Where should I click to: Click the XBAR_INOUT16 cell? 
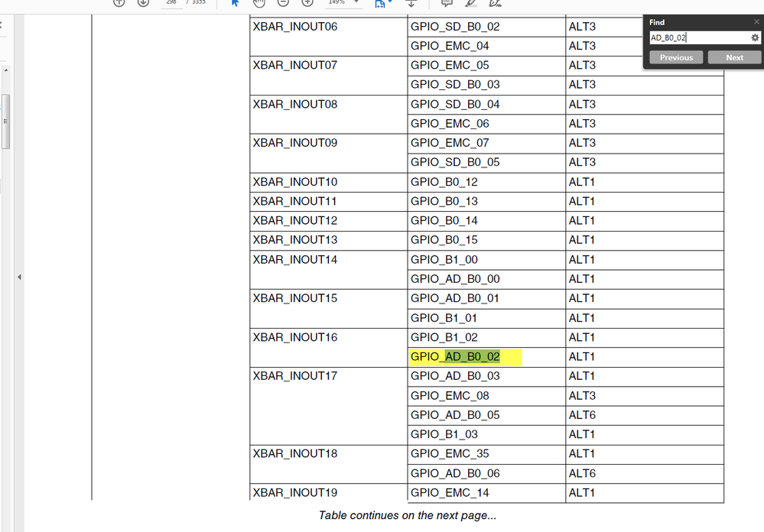click(329, 347)
